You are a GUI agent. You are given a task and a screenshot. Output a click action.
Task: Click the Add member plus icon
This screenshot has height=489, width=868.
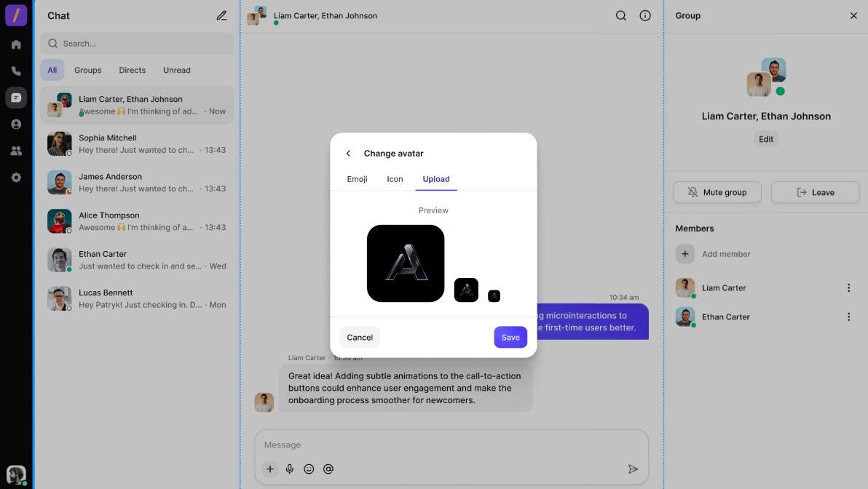click(x=684, y=254)
